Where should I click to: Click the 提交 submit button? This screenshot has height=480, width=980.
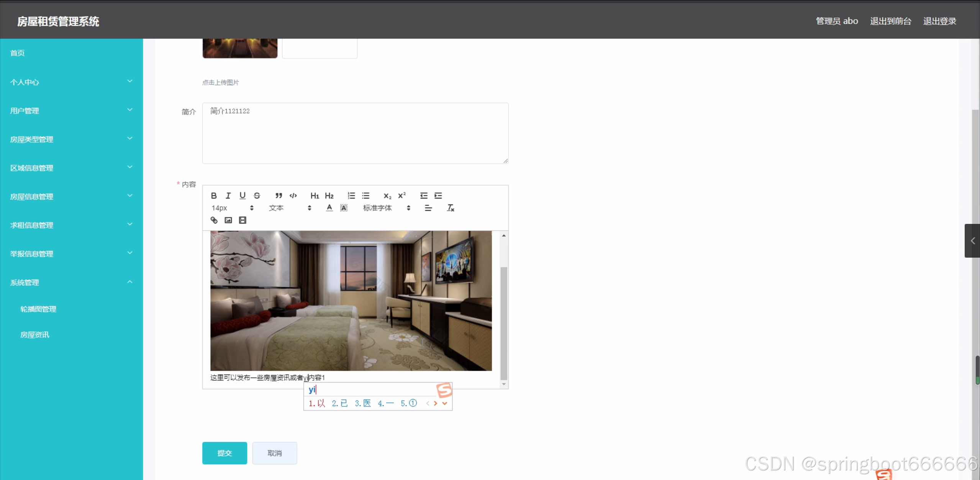coord(225,453)
